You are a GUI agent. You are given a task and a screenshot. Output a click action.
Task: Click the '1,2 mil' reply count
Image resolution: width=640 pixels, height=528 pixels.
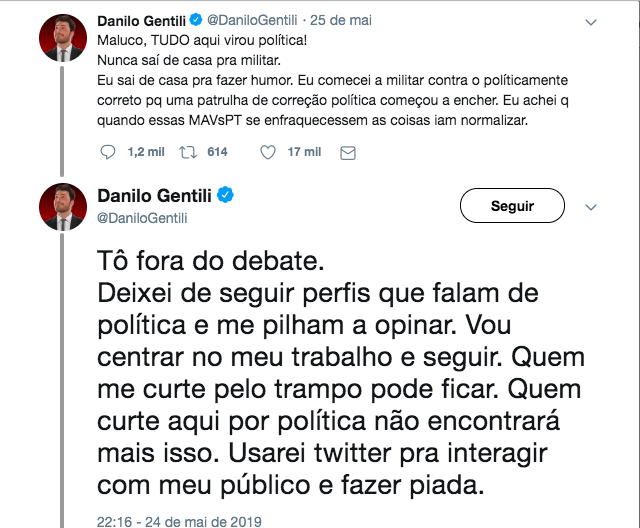click(137, 152)
